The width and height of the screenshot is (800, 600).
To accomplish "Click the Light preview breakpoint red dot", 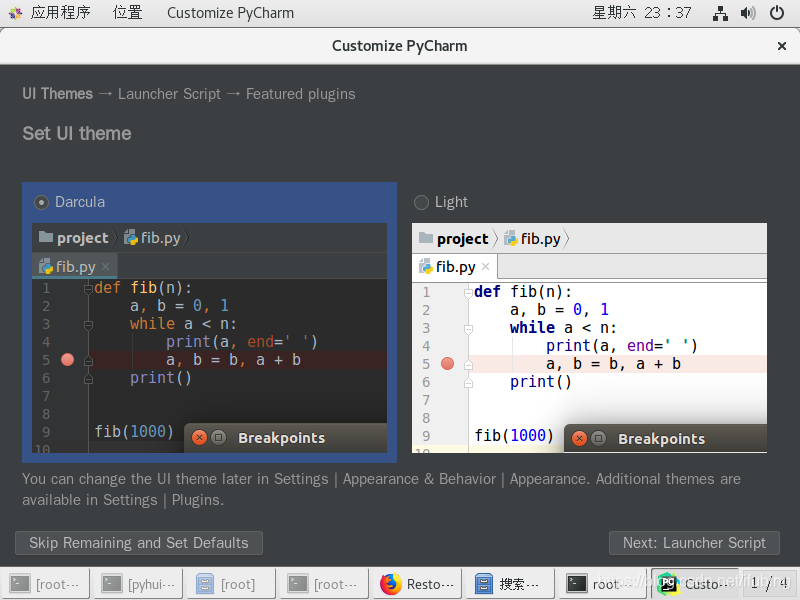I will click(447, 364).
